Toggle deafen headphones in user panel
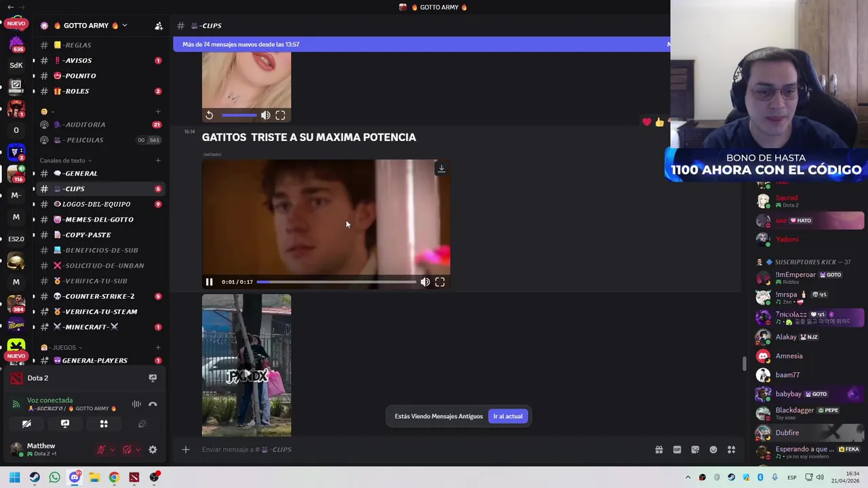 127,449
